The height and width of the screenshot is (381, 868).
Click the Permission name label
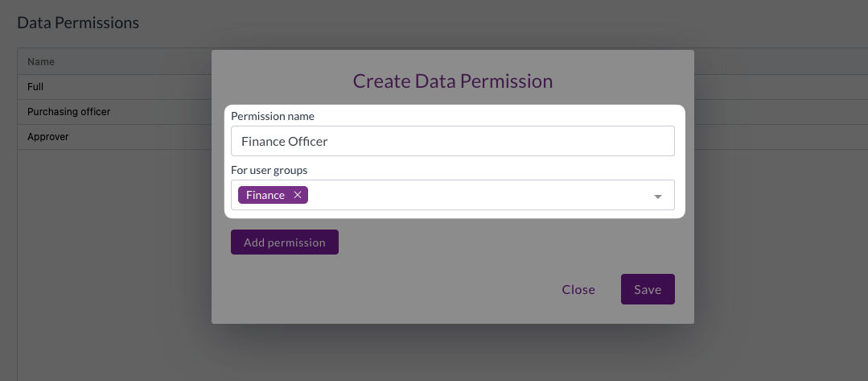coord(273,116)
